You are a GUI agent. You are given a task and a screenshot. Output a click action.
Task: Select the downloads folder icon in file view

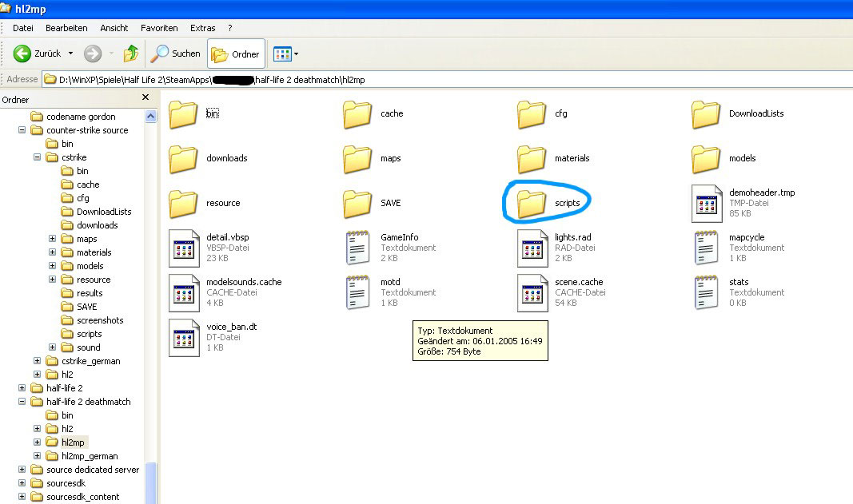[x=183, y=159]
